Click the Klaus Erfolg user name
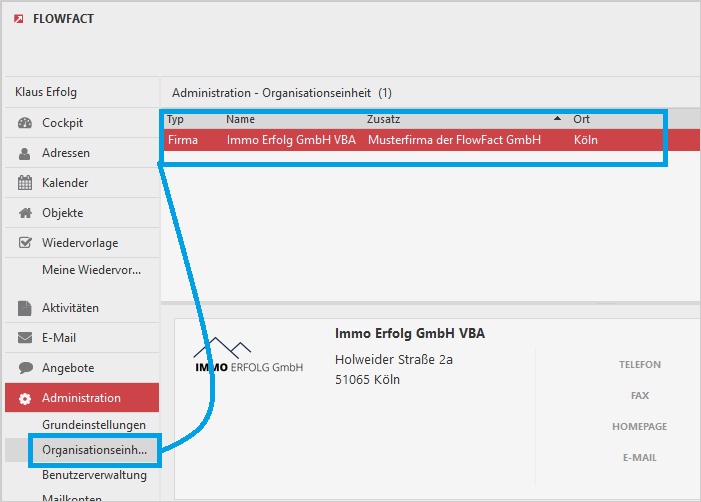 pos(46,92)
